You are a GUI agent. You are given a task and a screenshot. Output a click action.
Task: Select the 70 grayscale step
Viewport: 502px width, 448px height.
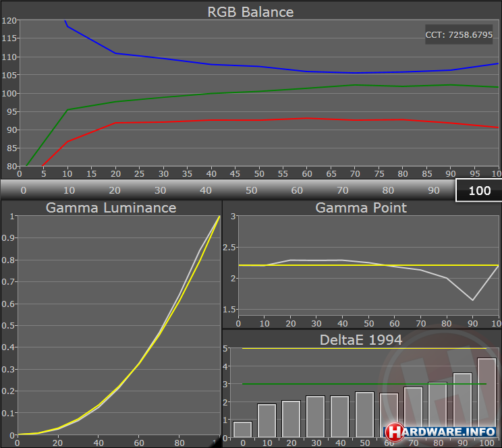coord(343,190)
